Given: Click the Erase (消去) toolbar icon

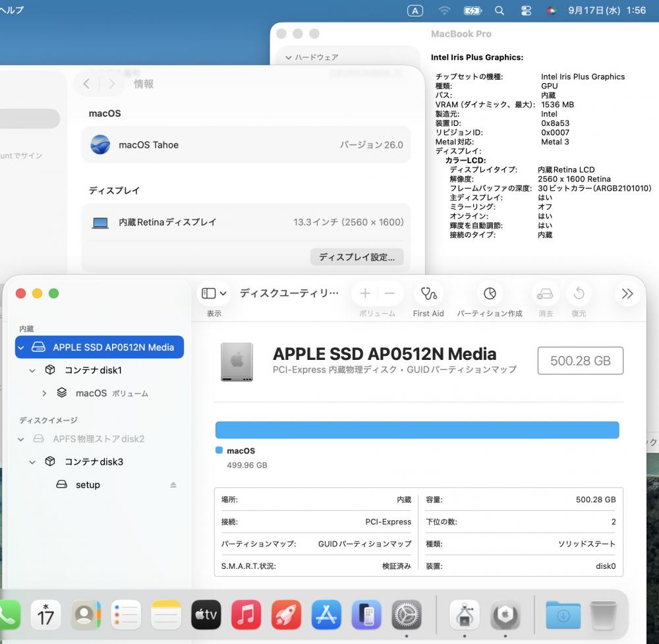Looking at the screenshot, I should pos(545,294).
